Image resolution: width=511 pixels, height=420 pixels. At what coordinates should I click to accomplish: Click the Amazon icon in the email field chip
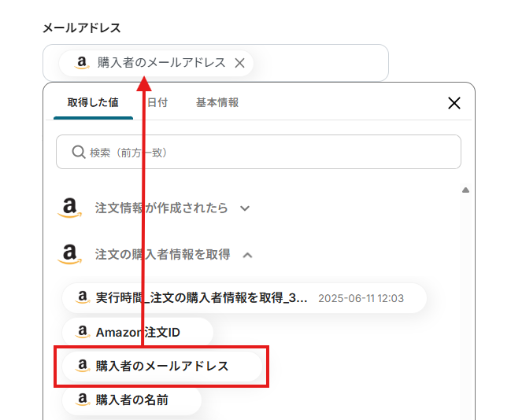pos(82,63)
